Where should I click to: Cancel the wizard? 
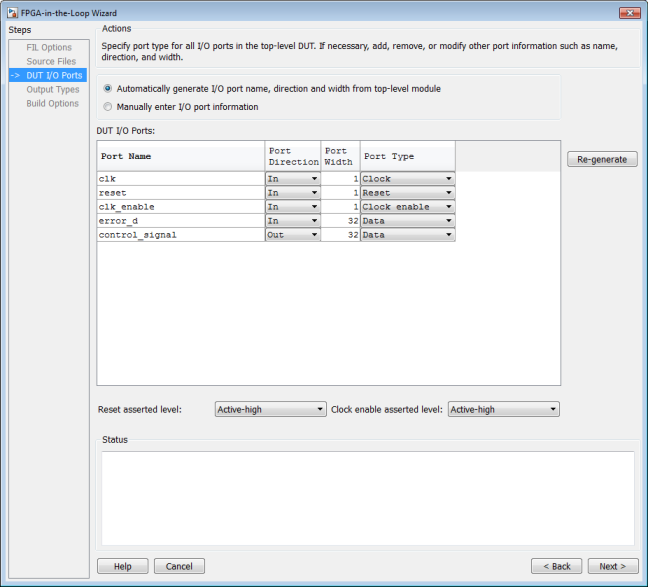(179, 566)
